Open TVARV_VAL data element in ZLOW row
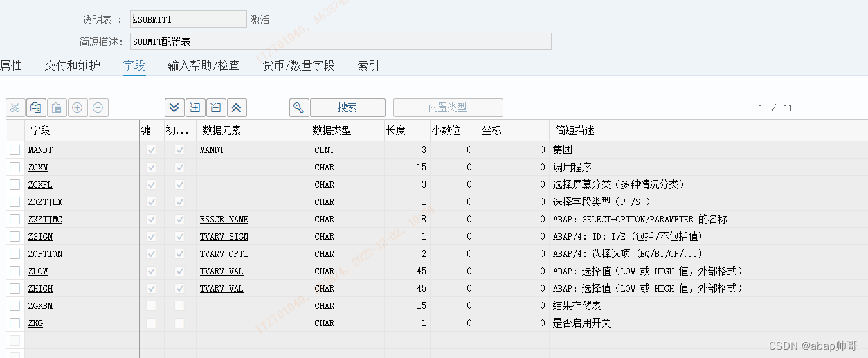Image resolution: width=868 pixels, height=358 pixels. pos(221,271)
